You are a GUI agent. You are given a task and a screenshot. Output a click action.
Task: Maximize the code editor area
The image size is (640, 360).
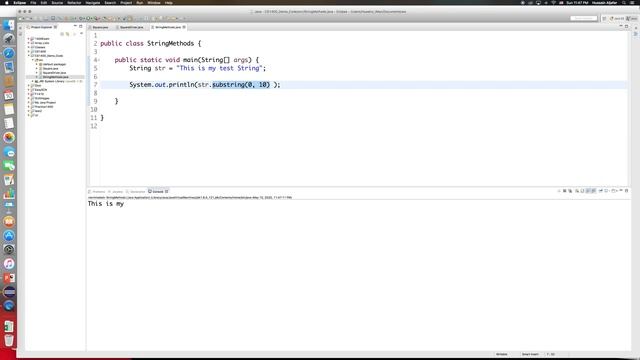pyautogui.click(x=627, y=27)
